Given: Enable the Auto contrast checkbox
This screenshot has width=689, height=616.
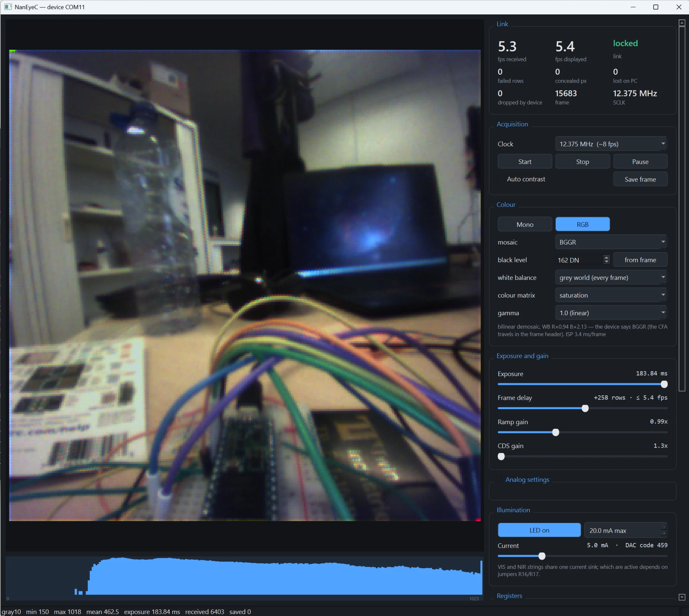Looking at the screenshot, I should [501, 179].
